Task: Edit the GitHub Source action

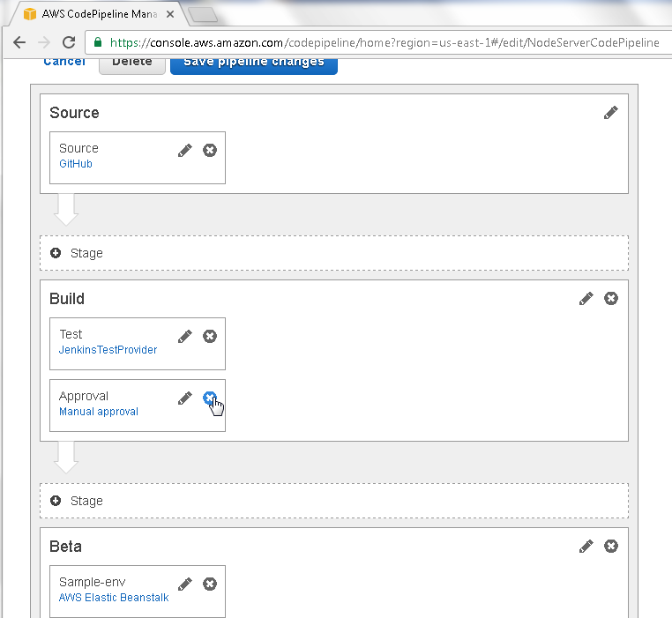Action: click(x=185, y=151)
